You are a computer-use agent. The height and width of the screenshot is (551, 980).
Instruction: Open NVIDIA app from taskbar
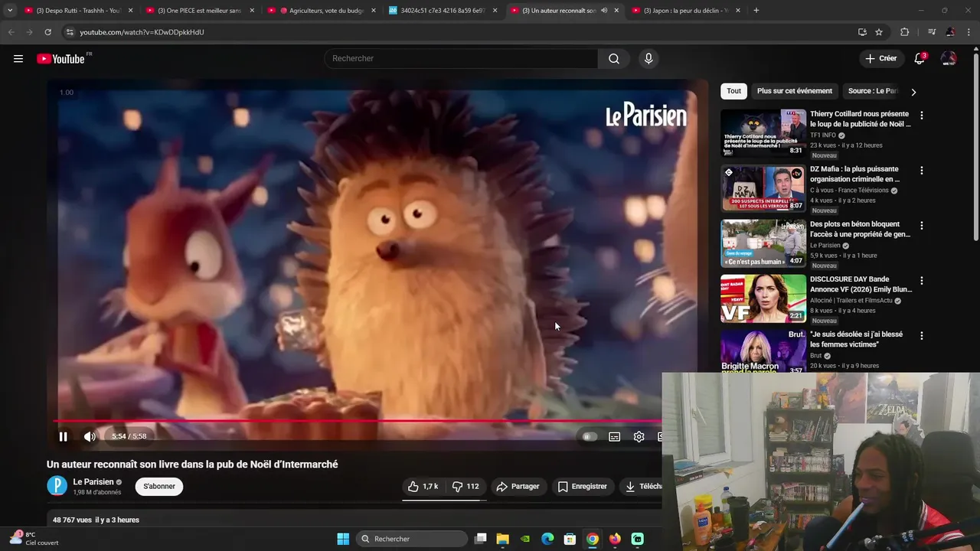(x=525, y=539)
